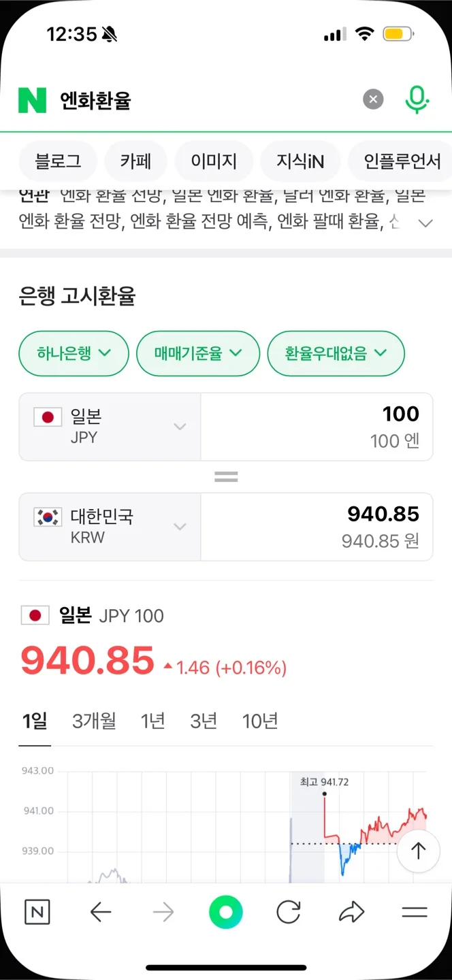
Task: Open the 하나은행 bank dropdown
Action: [74, 353]
